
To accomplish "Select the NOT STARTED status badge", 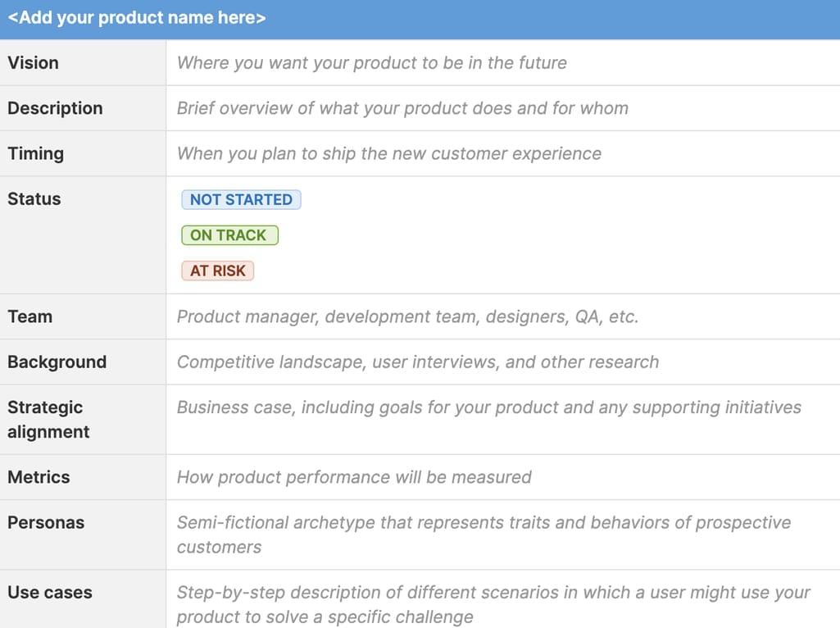I will pos(241,199).
